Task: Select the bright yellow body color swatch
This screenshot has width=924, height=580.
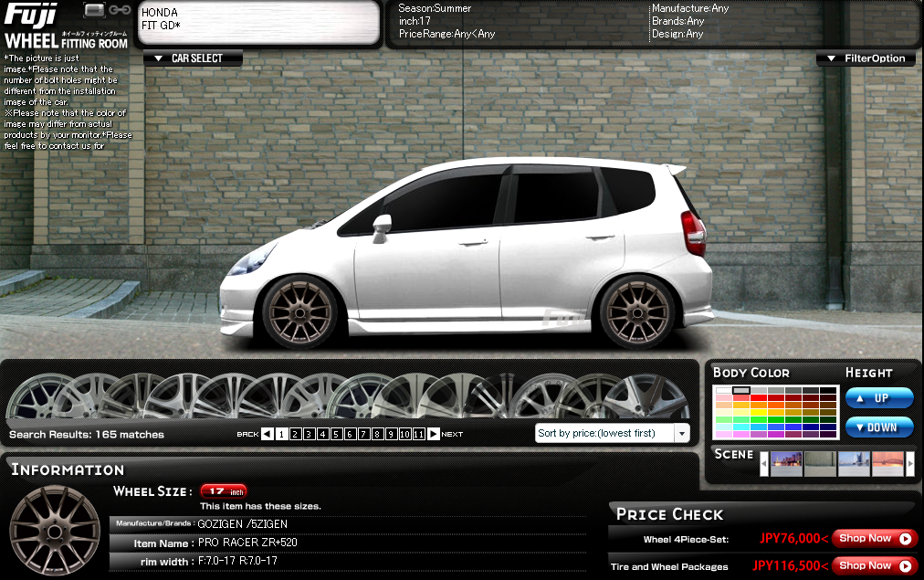Action: [x=759, y=413]
